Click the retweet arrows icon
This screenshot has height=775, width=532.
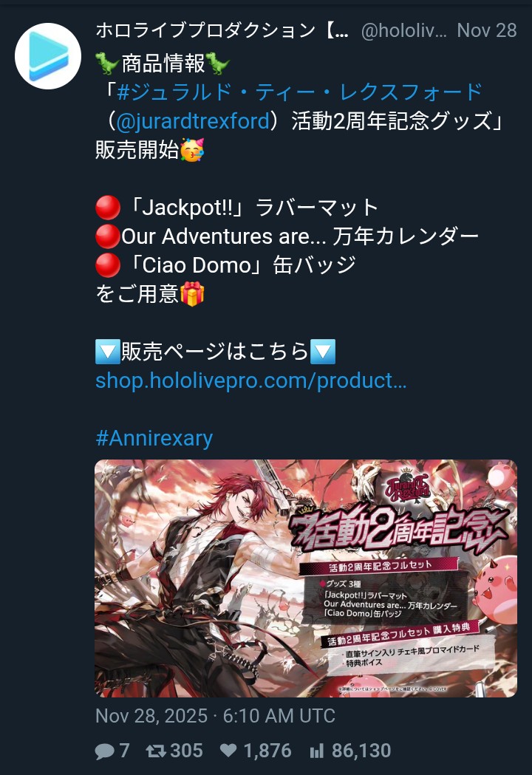point(156,751)
